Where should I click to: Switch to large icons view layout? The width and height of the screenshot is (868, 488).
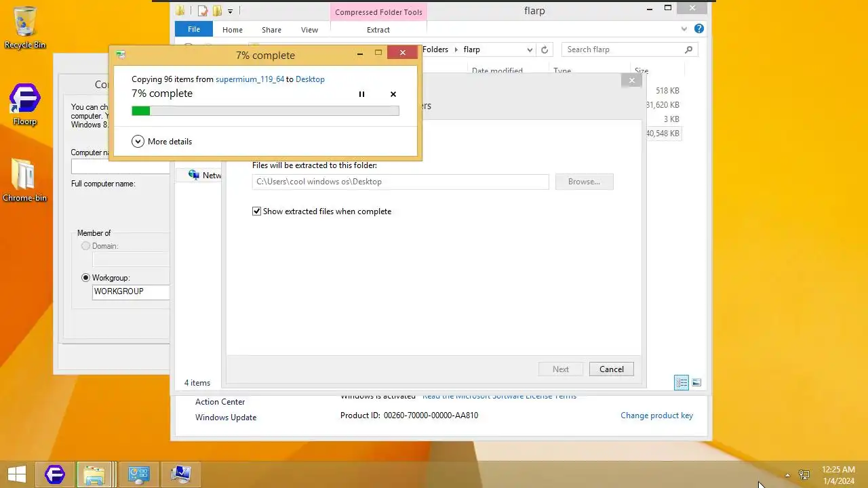pos(696,383)
